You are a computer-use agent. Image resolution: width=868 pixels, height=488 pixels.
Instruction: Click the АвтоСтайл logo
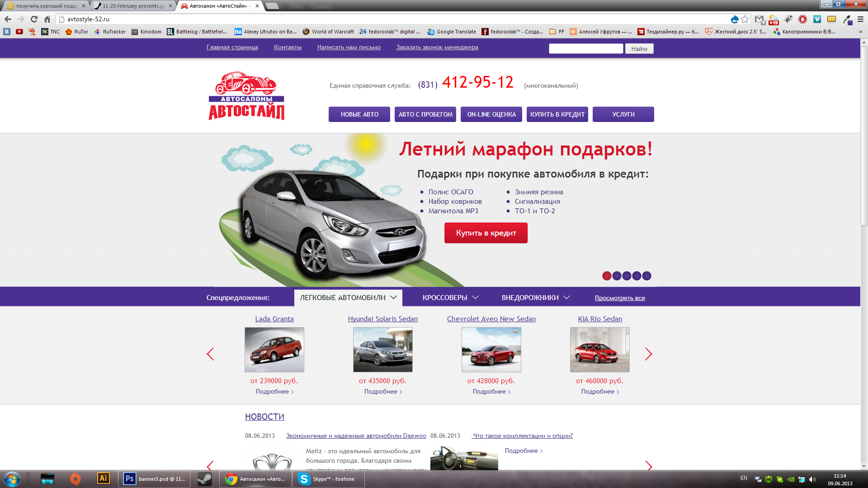[x=246, y=96]
